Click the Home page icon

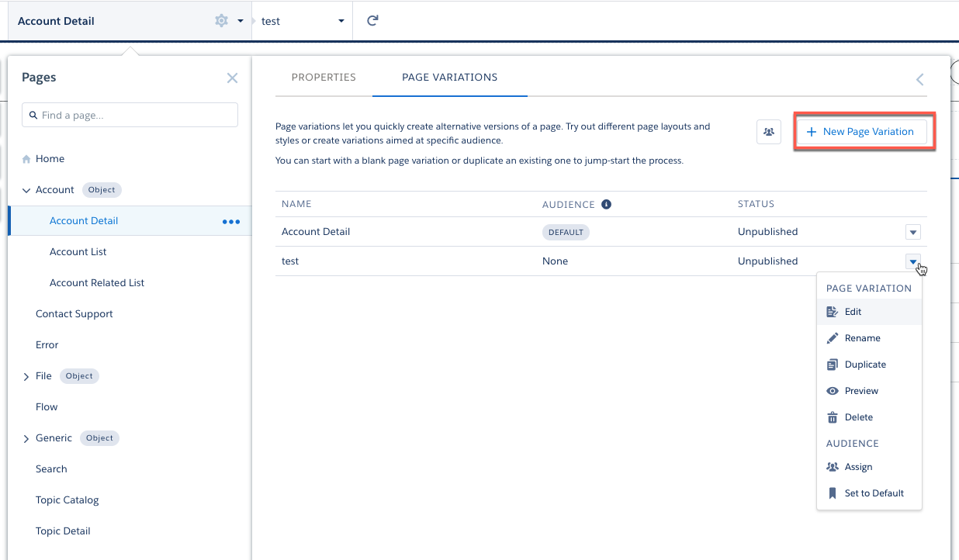[x=27, y=159]
